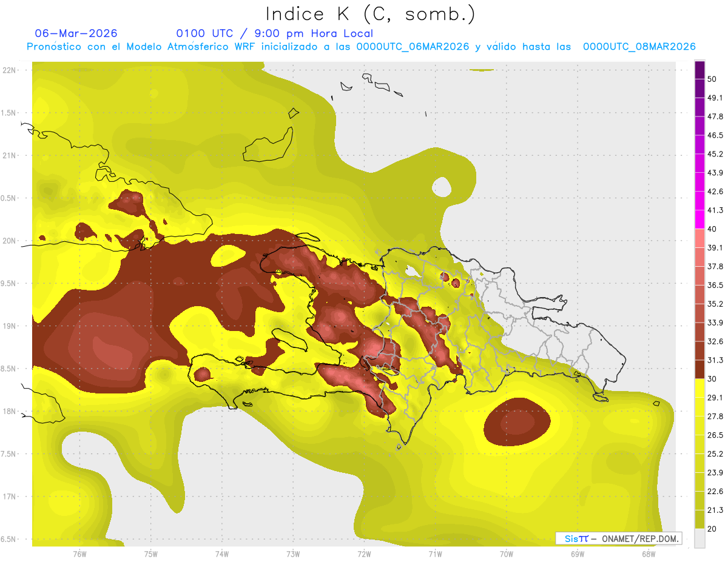728x562 pixels.
Task: Click the '37.8' colorbar label
Action: 715,267
